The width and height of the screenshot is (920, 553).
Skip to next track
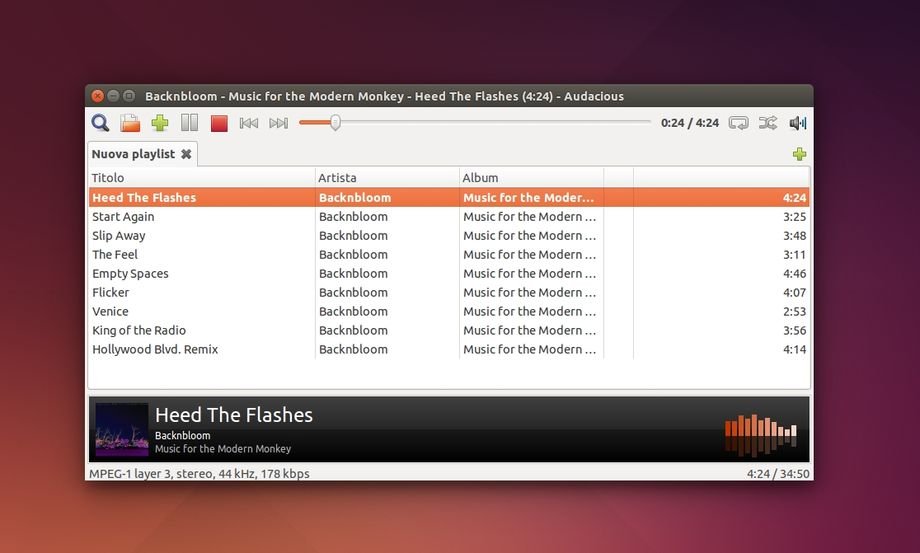point(279,123)
